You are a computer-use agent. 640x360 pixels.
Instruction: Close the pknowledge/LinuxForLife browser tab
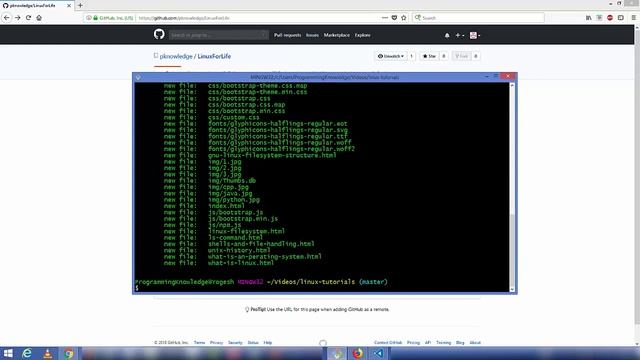[x=69, y=6]
